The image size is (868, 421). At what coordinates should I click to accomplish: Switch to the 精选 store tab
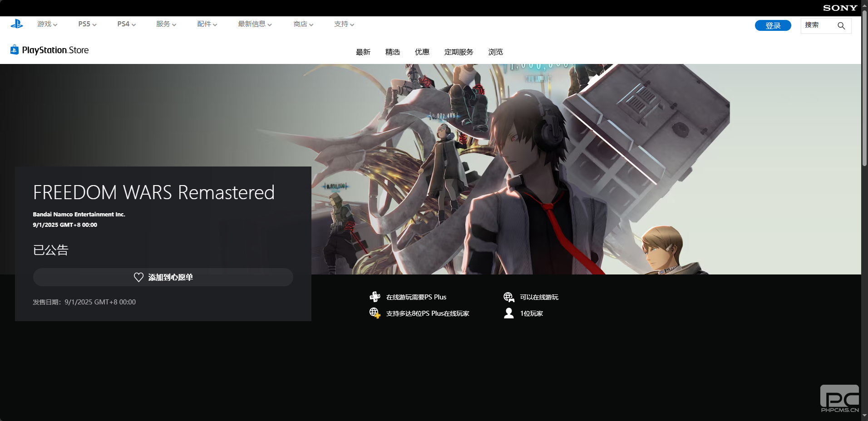point(393,52)
